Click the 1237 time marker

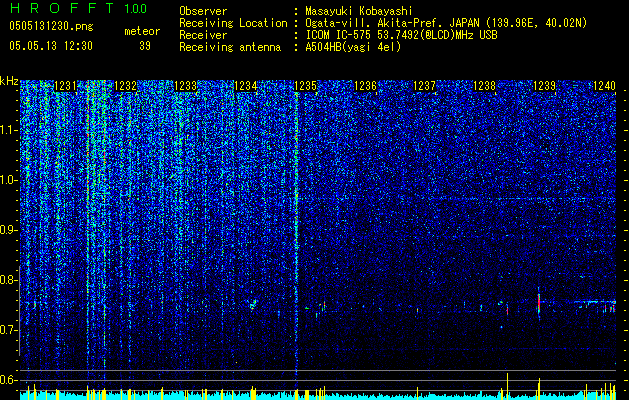[424, 86]
